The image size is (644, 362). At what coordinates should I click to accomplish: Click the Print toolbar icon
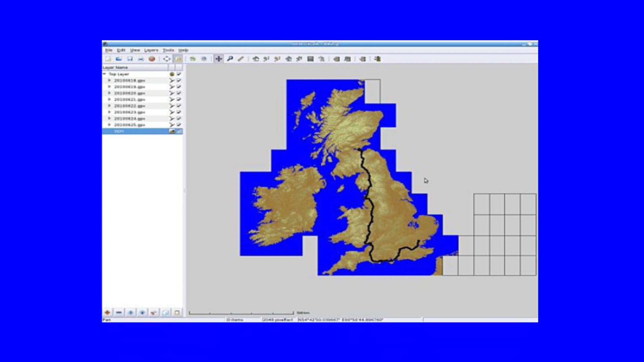coord(141,59)
